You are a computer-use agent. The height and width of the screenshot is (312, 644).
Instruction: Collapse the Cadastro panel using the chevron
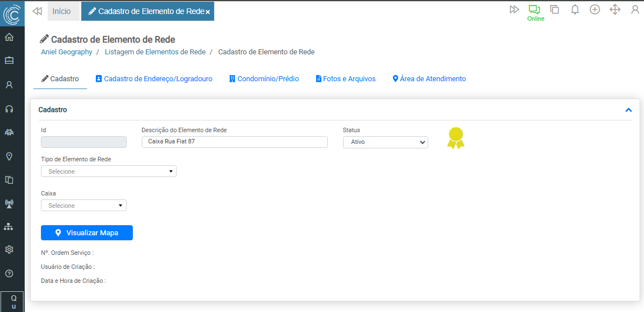click(x=628, y=110)
